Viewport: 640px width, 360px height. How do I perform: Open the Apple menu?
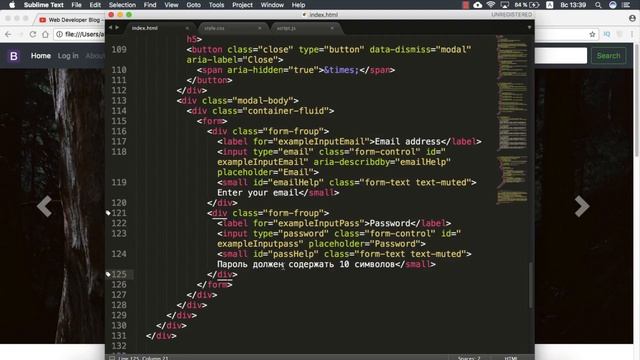pos(12,5)
